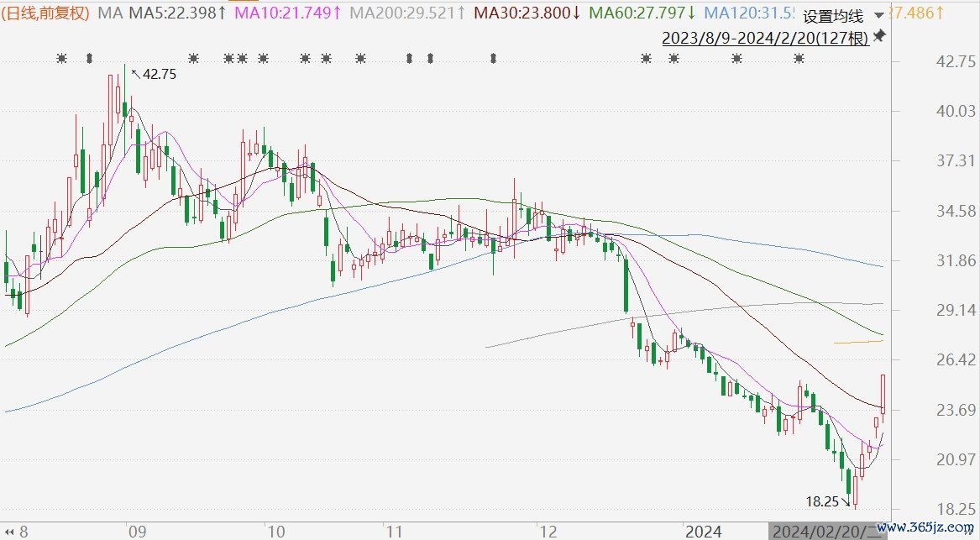The height and width of the screenshot is (540, 980).
Task: Open the 2023/8/9-2024/2/20(127根) date range link
Action: [x=765, y=39]
